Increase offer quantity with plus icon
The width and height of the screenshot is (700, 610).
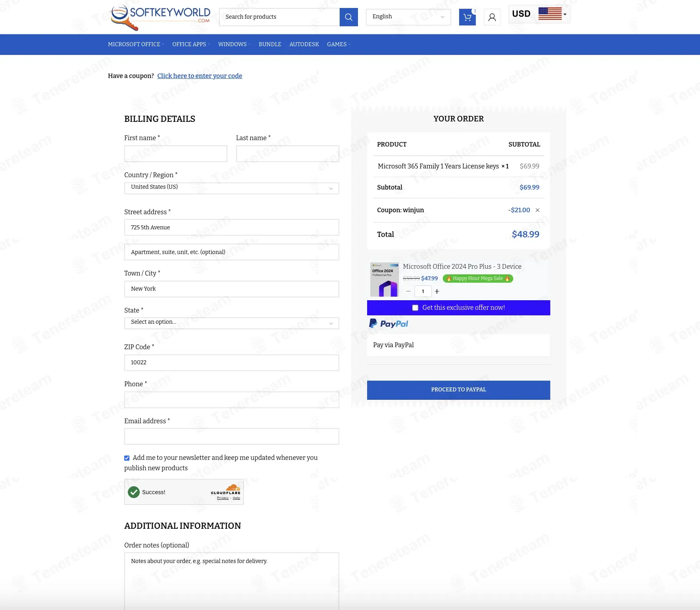[x=437, y=291]
